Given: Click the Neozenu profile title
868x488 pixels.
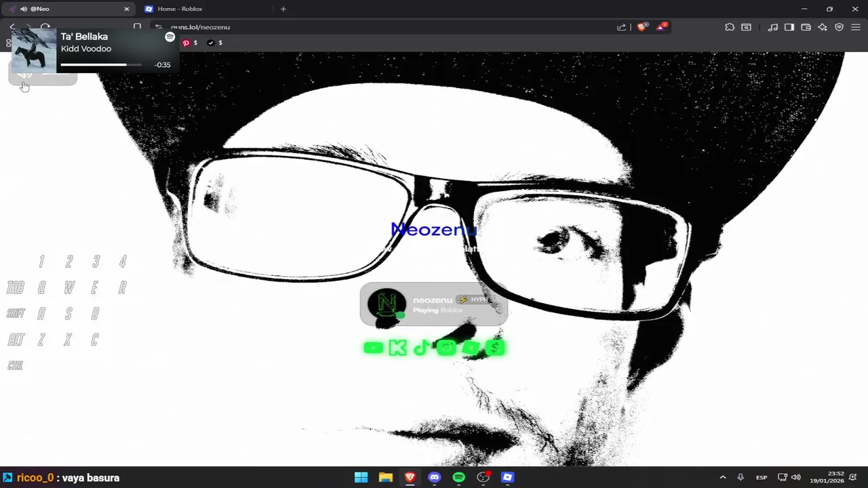Looking at the screenshot, I should pyautogui.click(x=434, y=230).
